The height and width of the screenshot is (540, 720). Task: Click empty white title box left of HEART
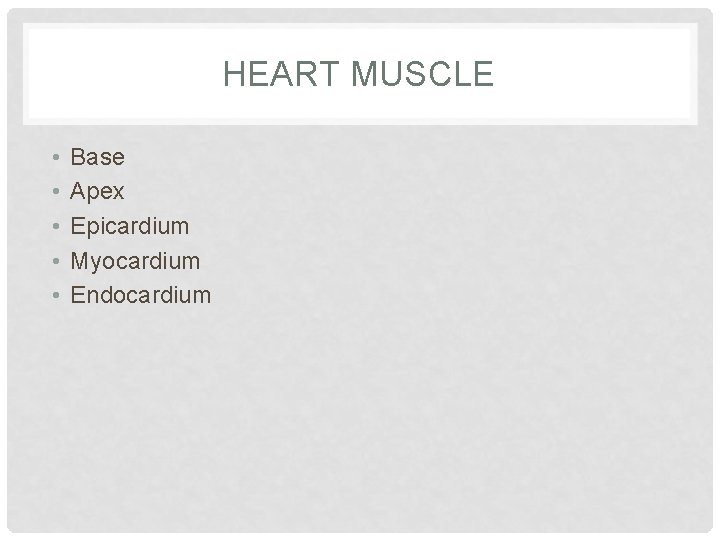coord(120,74)
